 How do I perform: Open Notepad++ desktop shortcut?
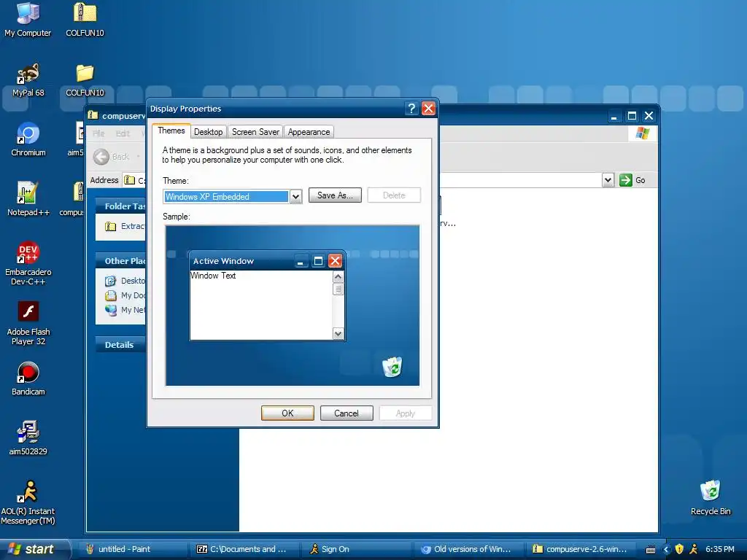click(28, 199)
